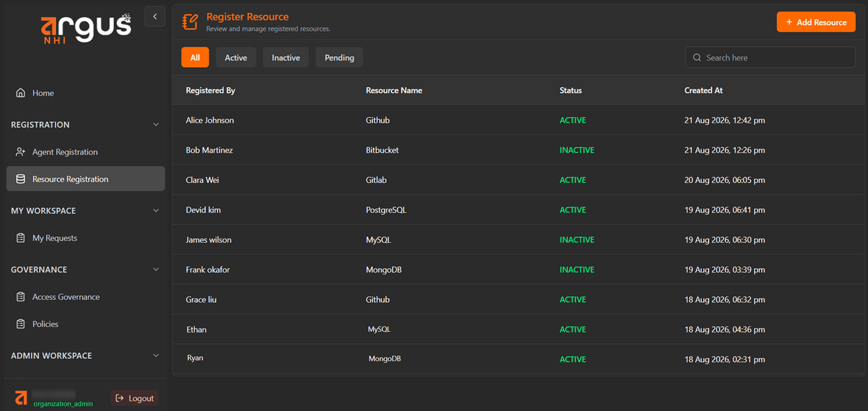Filter by the Active tab

coord(236,57)
